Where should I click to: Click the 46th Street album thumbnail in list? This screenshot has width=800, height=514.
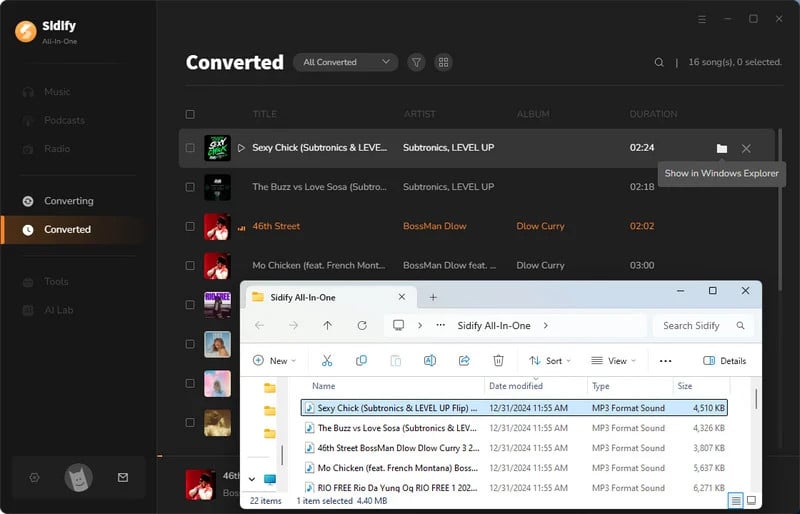click(x=217, y=227)
